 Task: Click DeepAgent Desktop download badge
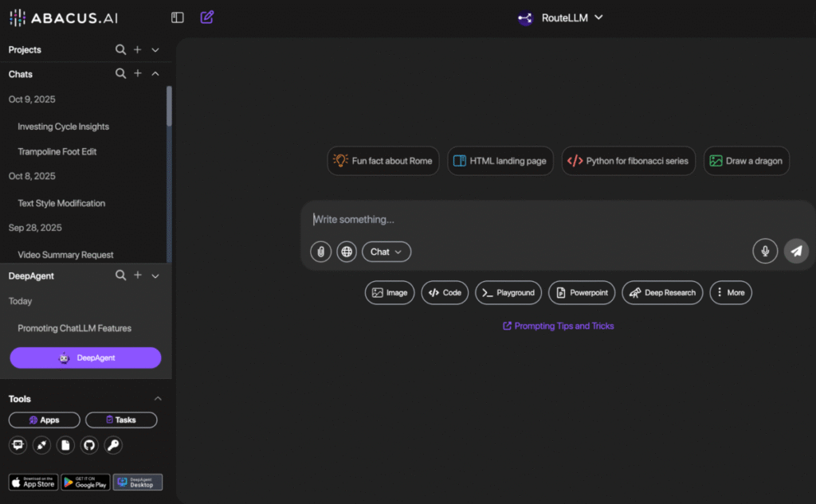(137, 483)
